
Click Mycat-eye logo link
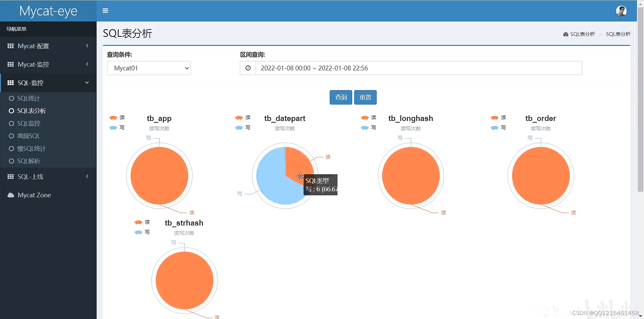coord(48,11)
